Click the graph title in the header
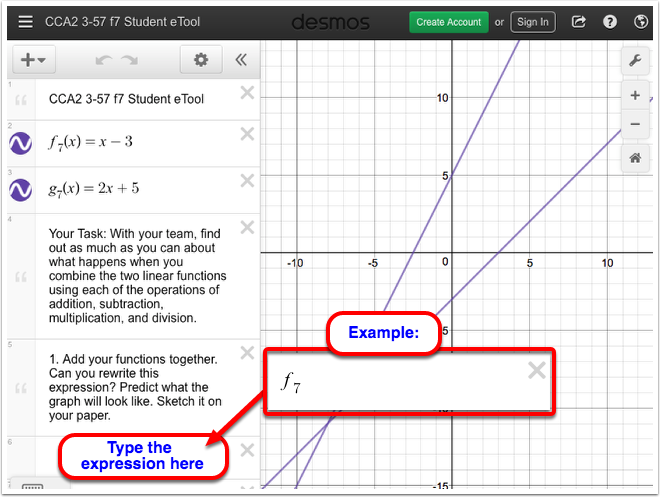Image resolution: width=660 pixels, height=497 pixels. pos(122,22)
